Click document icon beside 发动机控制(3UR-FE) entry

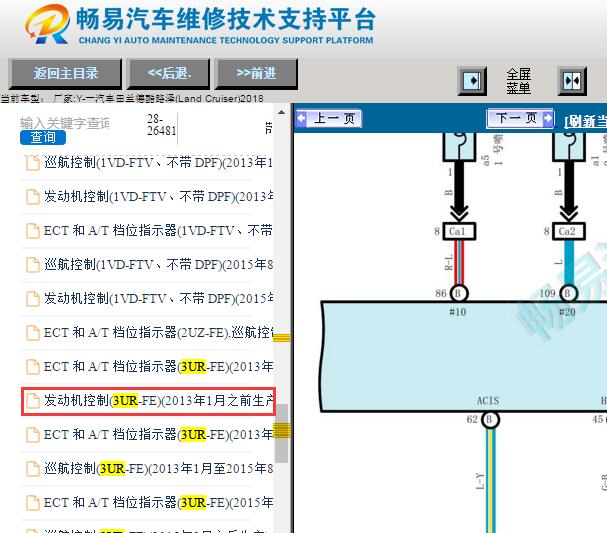tap(33, 401)
